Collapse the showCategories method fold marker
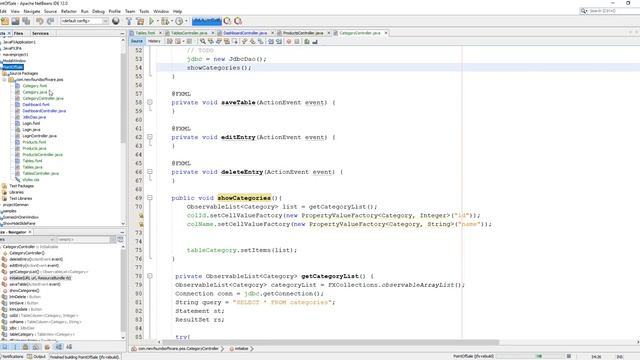This screenshot has width=640, height=360. pos(150,198)
